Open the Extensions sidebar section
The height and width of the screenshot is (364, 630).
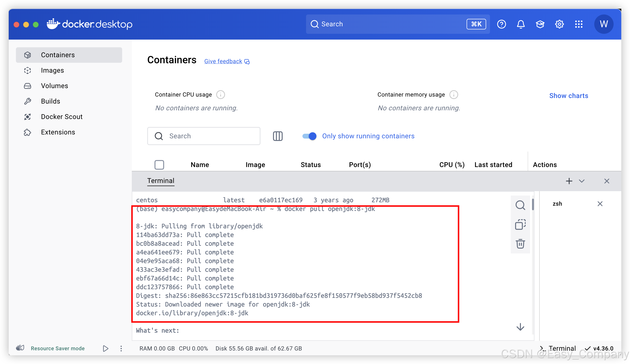(69, 132)
